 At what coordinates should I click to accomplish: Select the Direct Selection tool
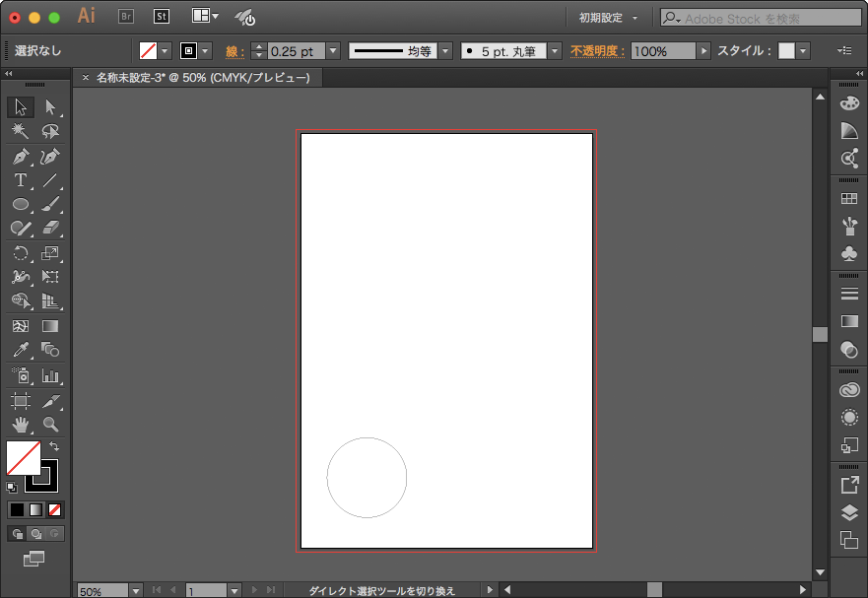pyautogui.click(x=50, y=106)
